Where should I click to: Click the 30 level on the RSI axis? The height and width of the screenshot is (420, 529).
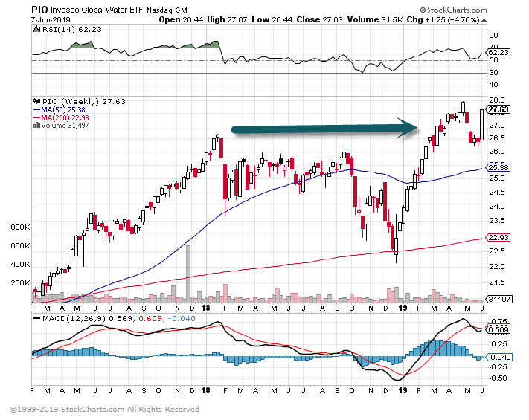[x=493, y=72]
